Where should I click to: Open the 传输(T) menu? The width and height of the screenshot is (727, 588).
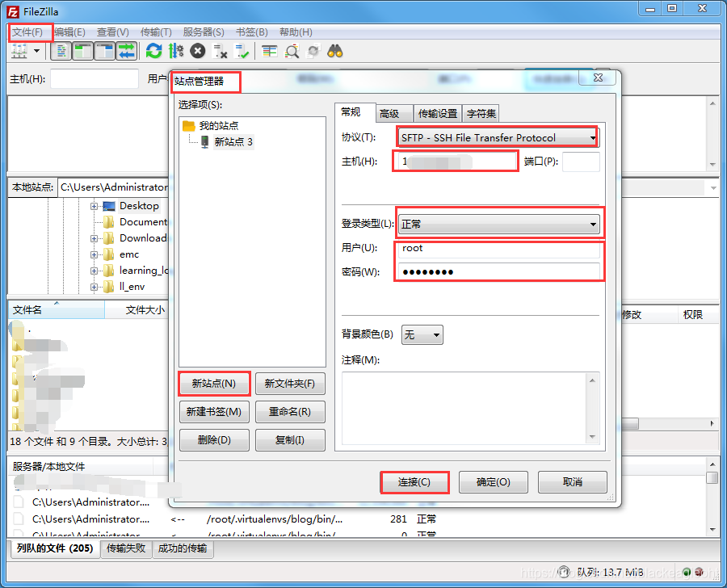(x=156, y=32)
